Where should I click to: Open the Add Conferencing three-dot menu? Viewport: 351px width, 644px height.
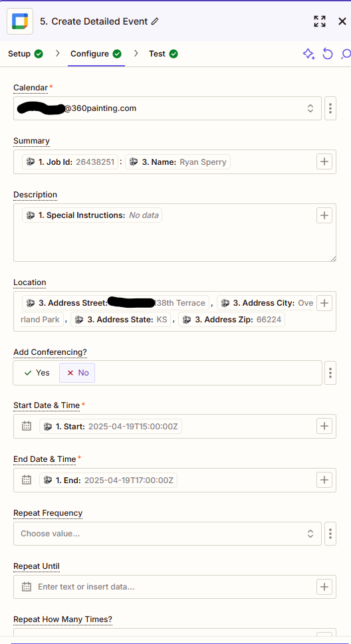330,373
